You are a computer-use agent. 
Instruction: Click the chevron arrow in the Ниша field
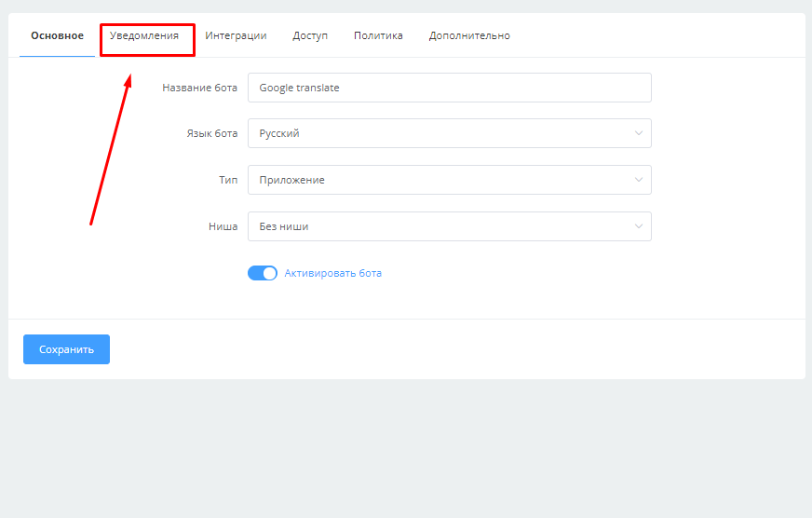(639, 226)
